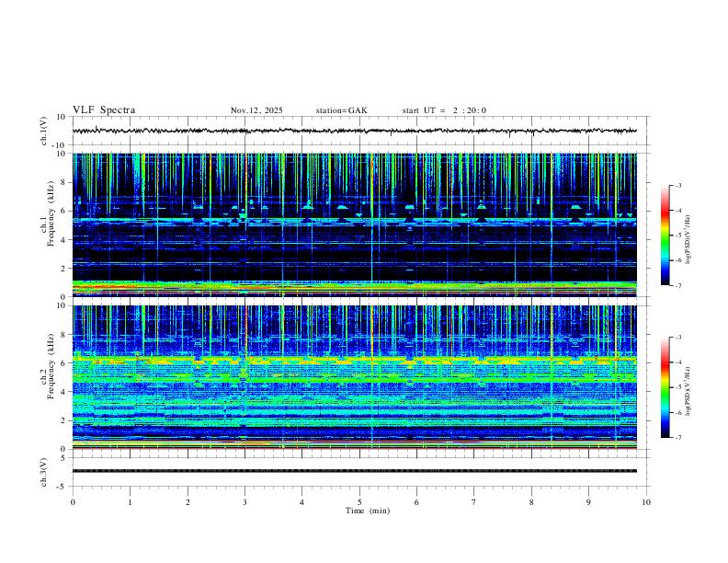Click the 'station=GAK' label
Image resolution: width=728 pixels, height=563 pixels.
(341, 110)
